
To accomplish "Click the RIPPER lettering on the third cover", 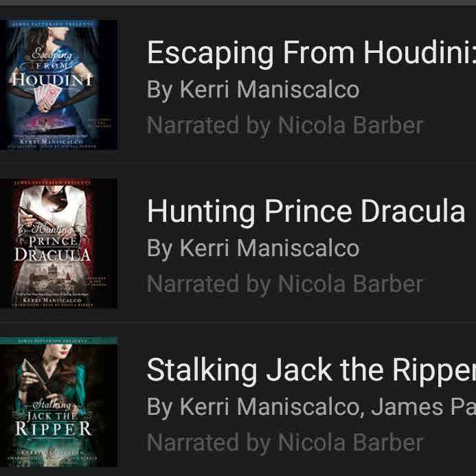I will pos(54,429).
